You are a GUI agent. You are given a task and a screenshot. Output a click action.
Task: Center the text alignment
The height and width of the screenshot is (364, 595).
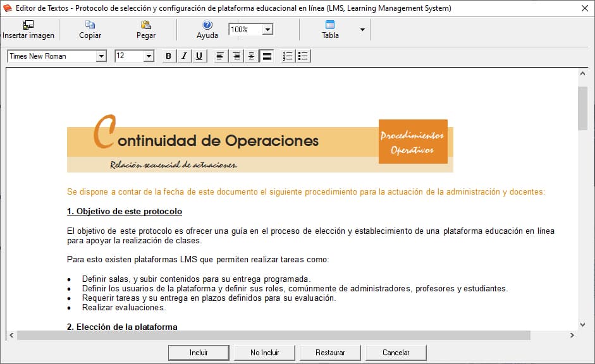click(x=251, y=56)
